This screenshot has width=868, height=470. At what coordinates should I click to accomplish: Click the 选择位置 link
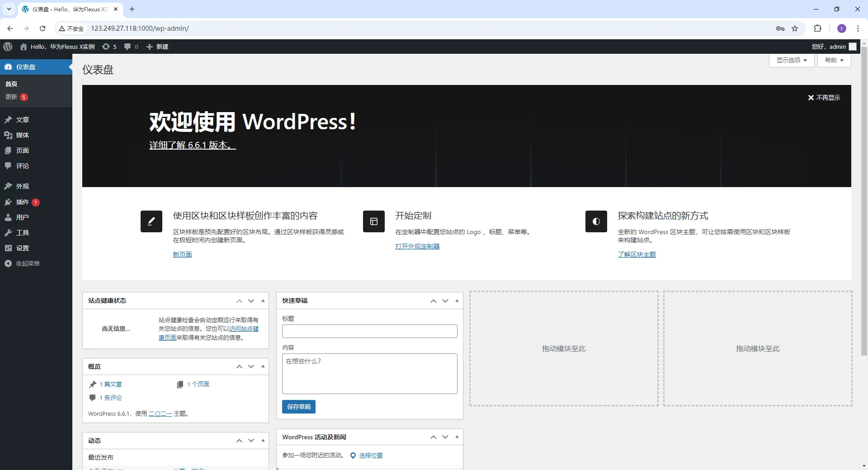click(x=371, y=456)
